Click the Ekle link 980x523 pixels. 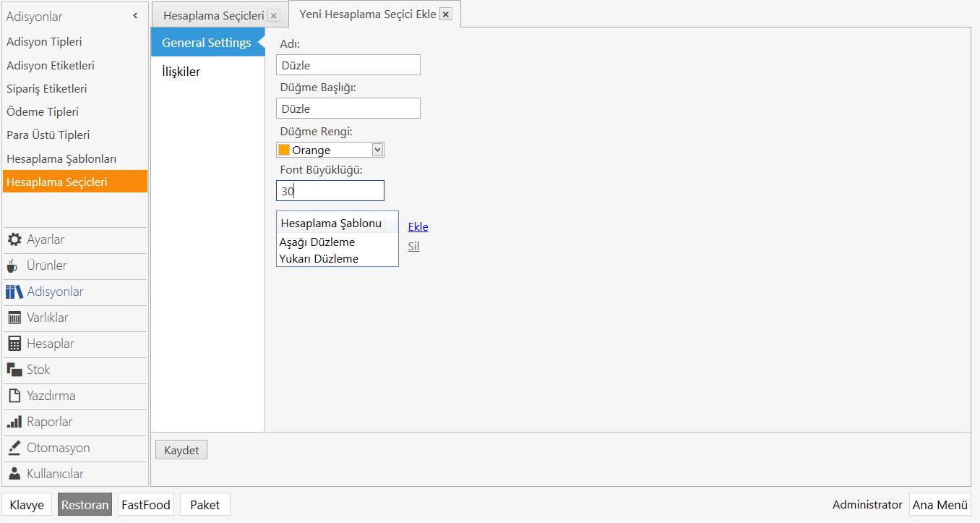(418, 226)
